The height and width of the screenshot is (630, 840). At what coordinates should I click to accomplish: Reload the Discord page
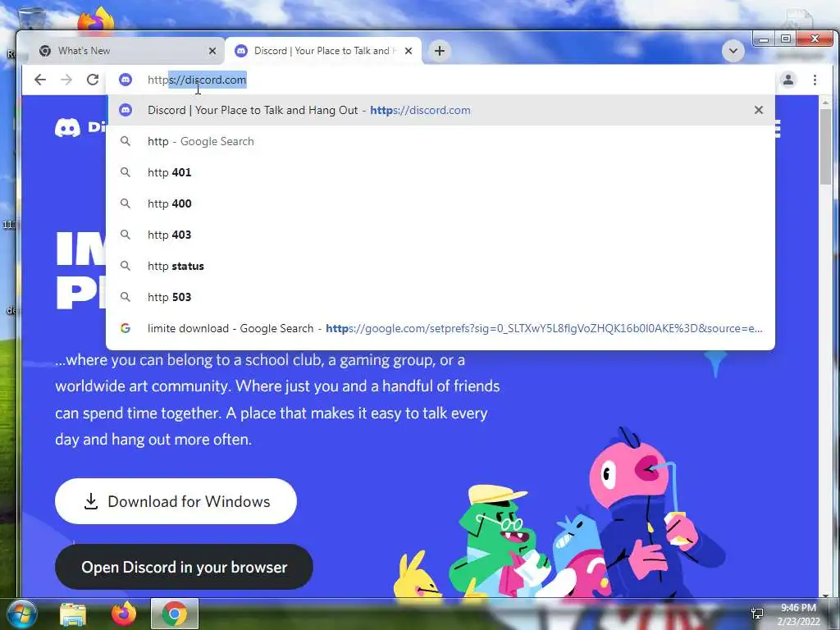93,80
